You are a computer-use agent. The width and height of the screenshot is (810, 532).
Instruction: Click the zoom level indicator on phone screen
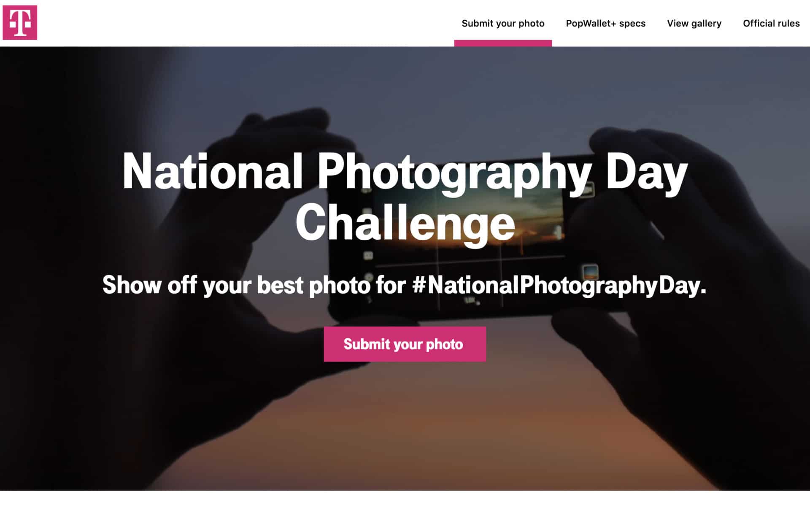pos(470,300)
